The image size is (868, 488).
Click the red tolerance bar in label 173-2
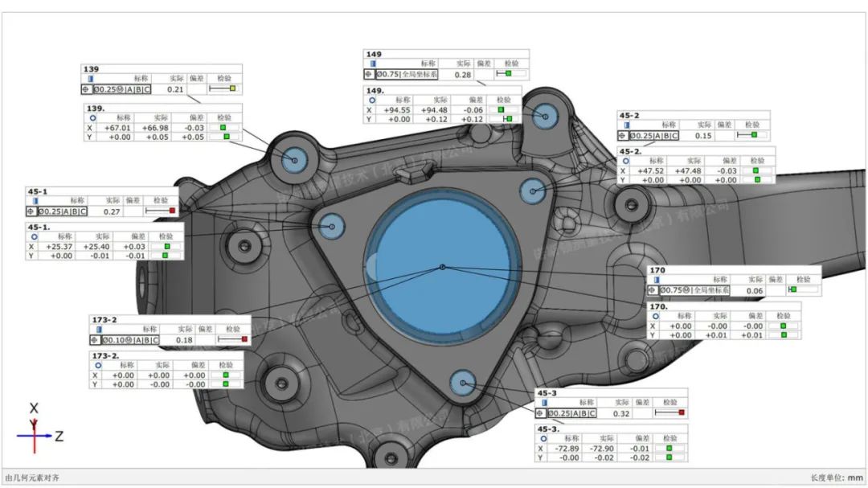click(x=232, y=339)
